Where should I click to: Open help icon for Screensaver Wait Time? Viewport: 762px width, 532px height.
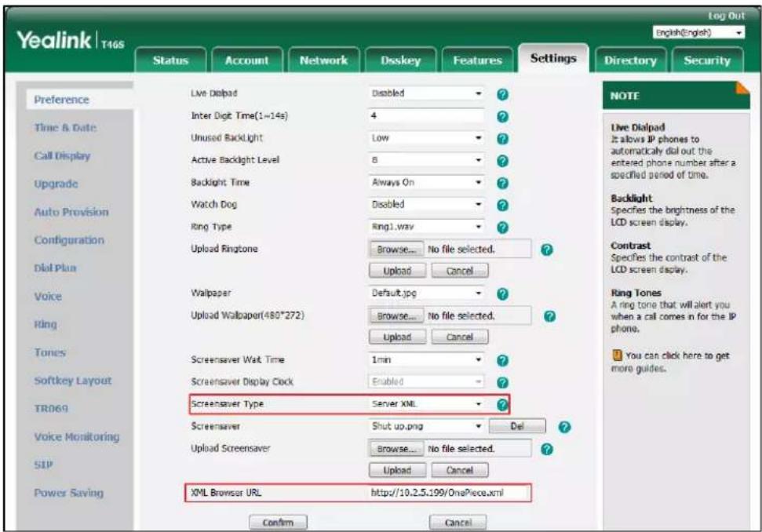[x=502, y=360]
